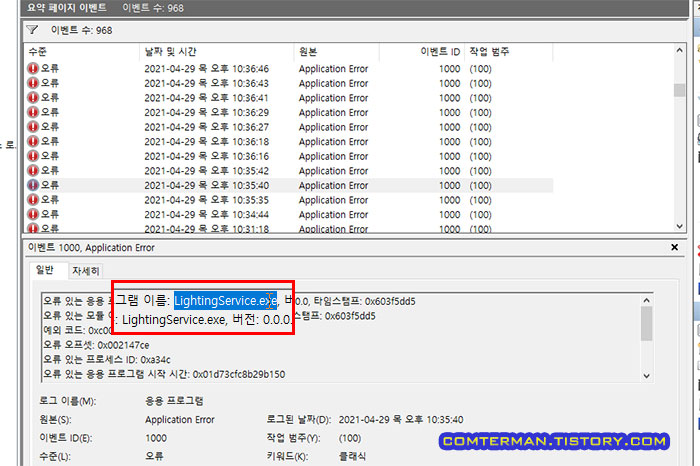The height and width of the screenshot is (466, 700).
Task: Sort by 날짜 및 시간 column header
Action: (217, 52)
